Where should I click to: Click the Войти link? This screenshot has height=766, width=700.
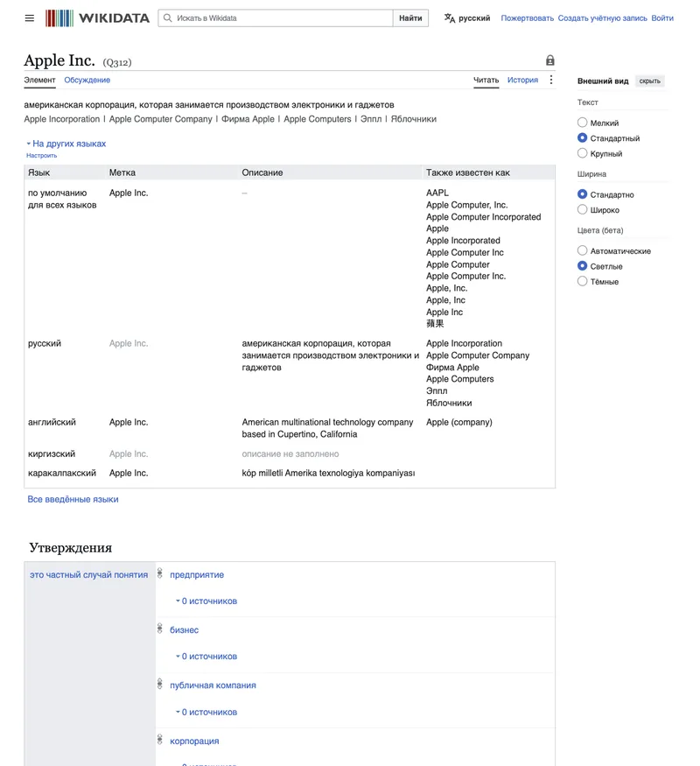662,18
